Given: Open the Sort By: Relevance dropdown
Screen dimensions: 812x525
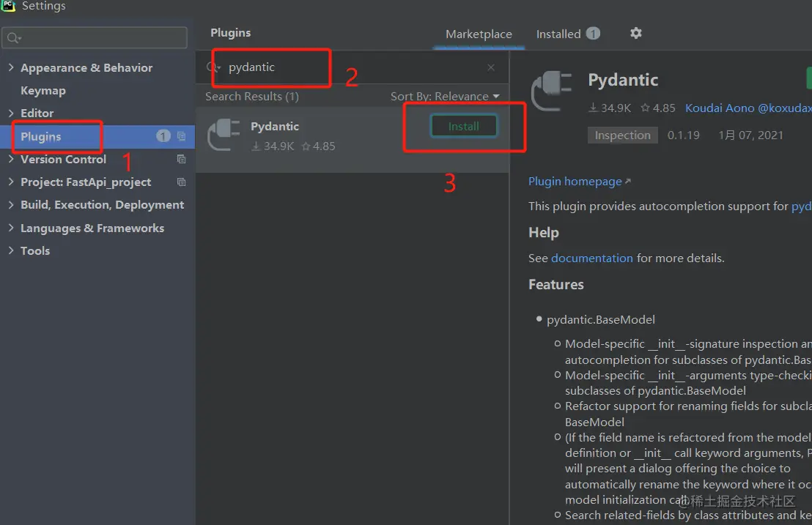Looking at the screenshot, I should click(x=445, y=96).
